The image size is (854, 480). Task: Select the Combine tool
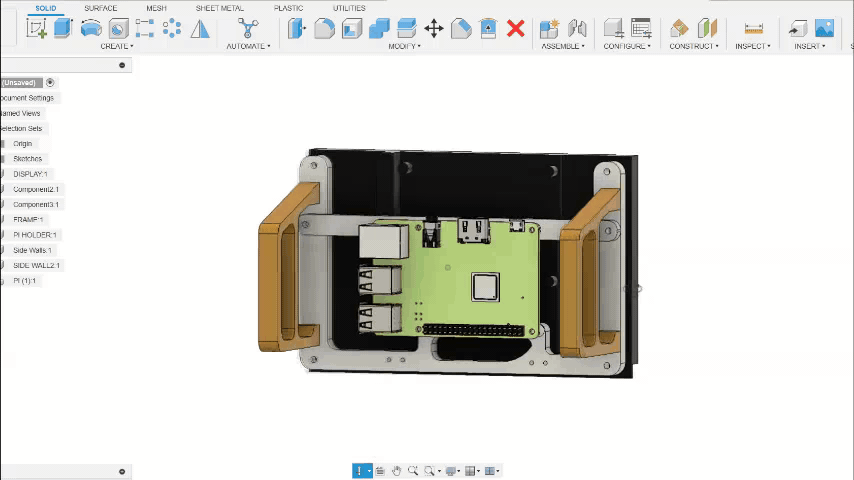click(x=379, y=28)
